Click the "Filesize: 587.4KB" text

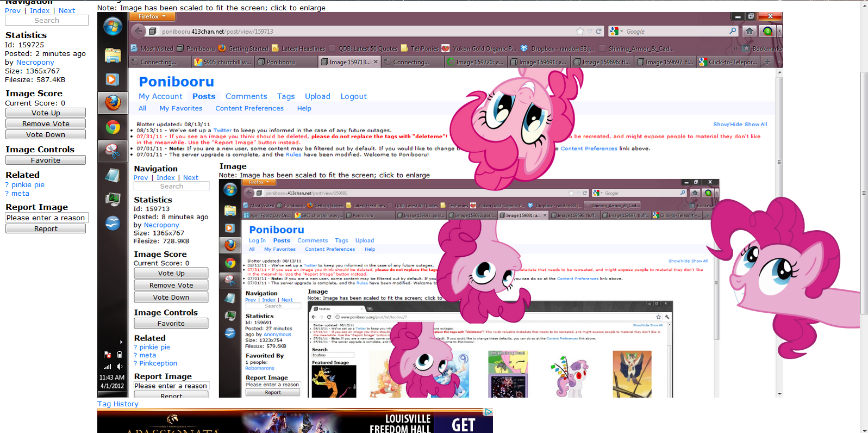coord(35,80)
